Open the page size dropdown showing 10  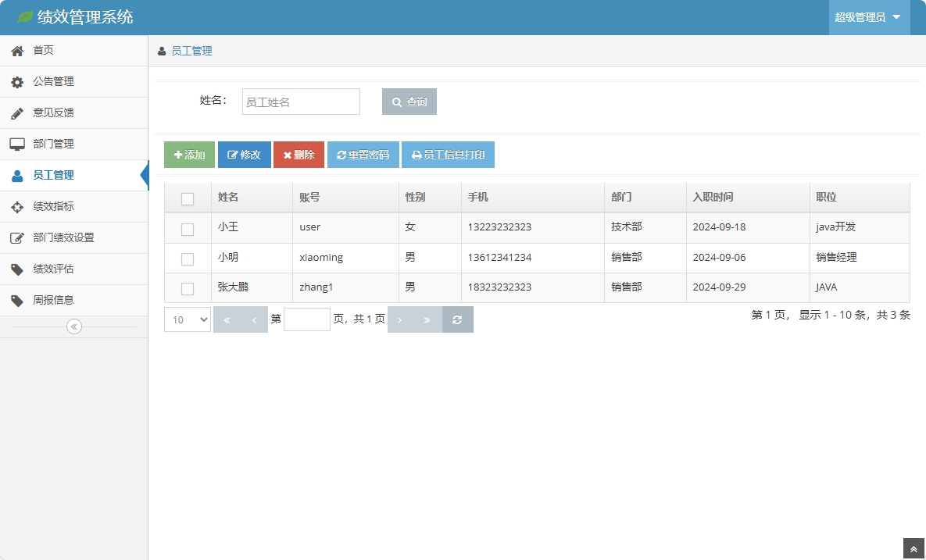point(188,319)
